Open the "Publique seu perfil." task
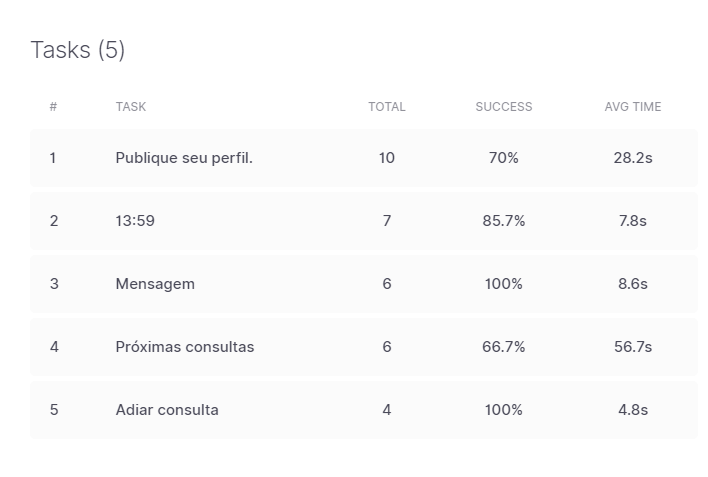This screenshot has width=708, height=477. coord(184,158)
